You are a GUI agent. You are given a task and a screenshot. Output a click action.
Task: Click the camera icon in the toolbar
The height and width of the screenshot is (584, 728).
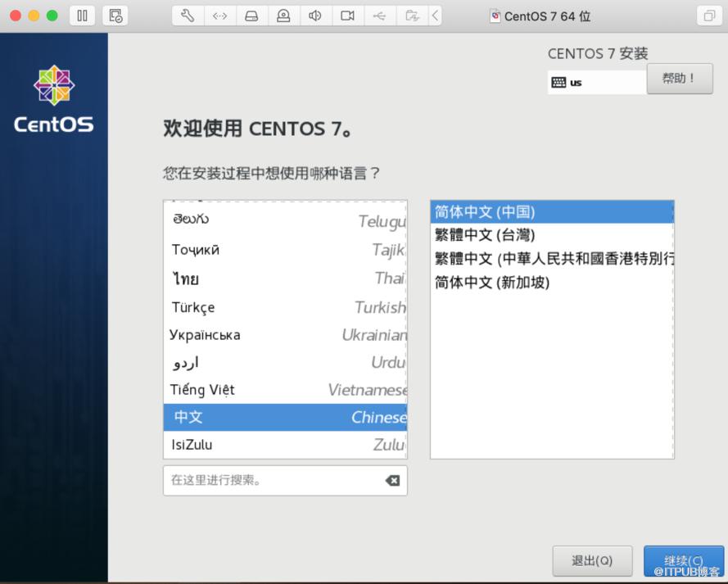[x=347, y=16]
